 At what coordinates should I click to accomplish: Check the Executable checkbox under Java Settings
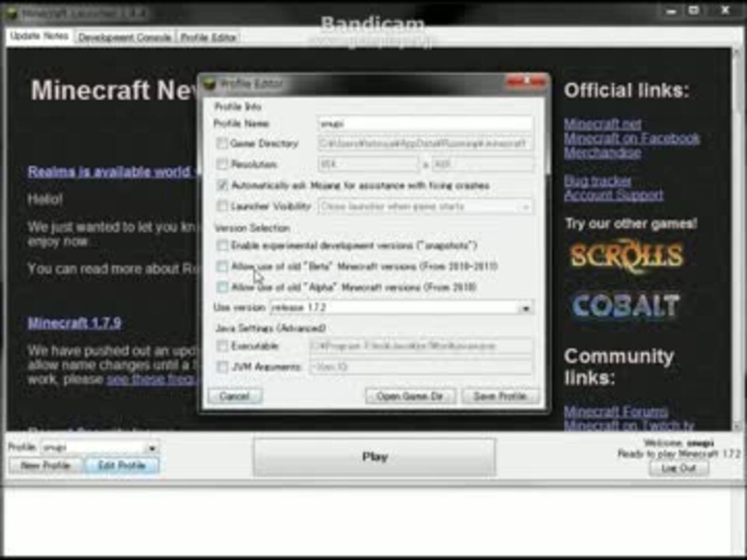[x=222, y=345]
